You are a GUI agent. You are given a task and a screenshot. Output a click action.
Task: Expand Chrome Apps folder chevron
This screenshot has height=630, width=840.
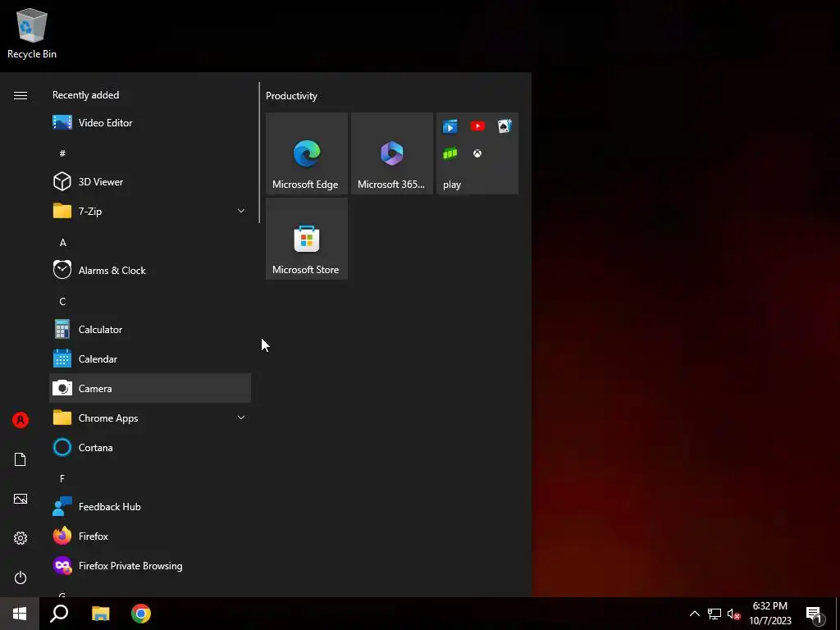[241, 418]
